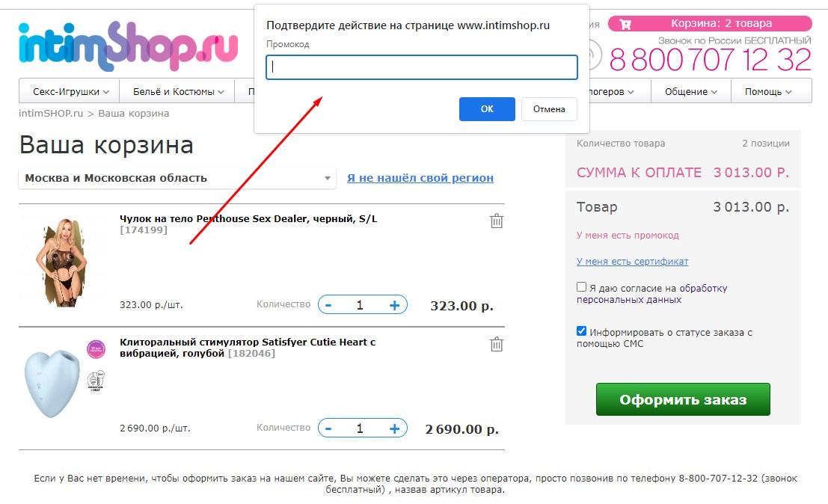Open the Помощь menu item
The width and height of the screenshot is (828, 504).
coord(771,91)
